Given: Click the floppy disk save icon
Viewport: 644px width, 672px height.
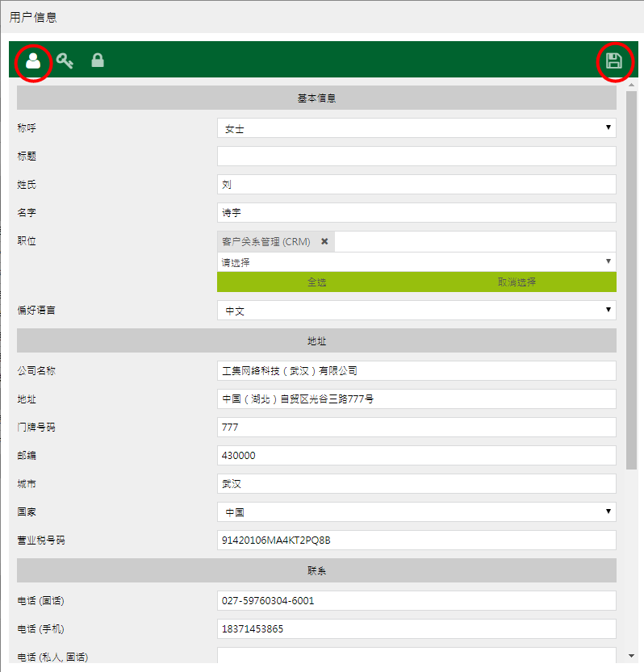Looking at the screenshot, I should pos(614,61).
